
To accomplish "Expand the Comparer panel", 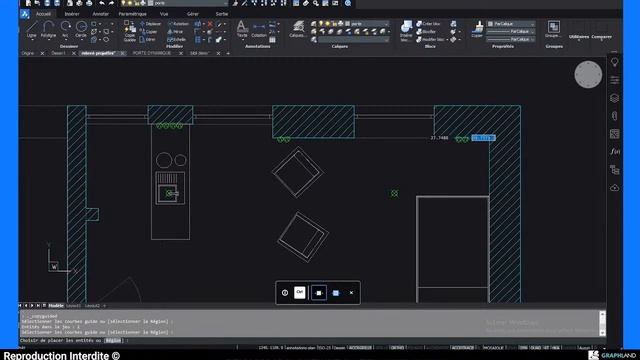I will coord(601,37).
